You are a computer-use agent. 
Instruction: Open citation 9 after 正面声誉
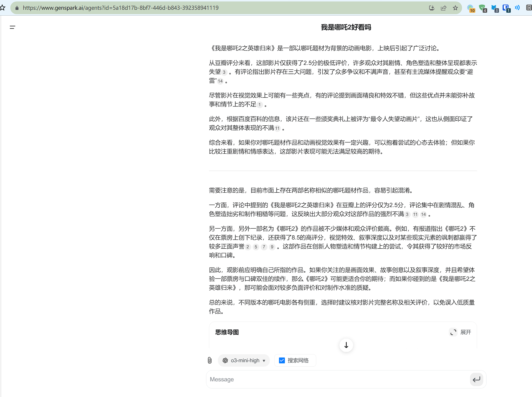(x=272, y=247)
